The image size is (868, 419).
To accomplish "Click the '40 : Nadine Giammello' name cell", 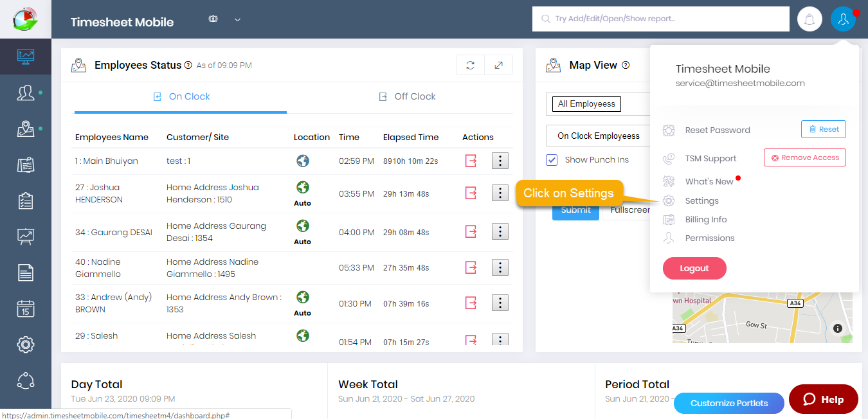I will pyautogui.click(x=98, y=268).
